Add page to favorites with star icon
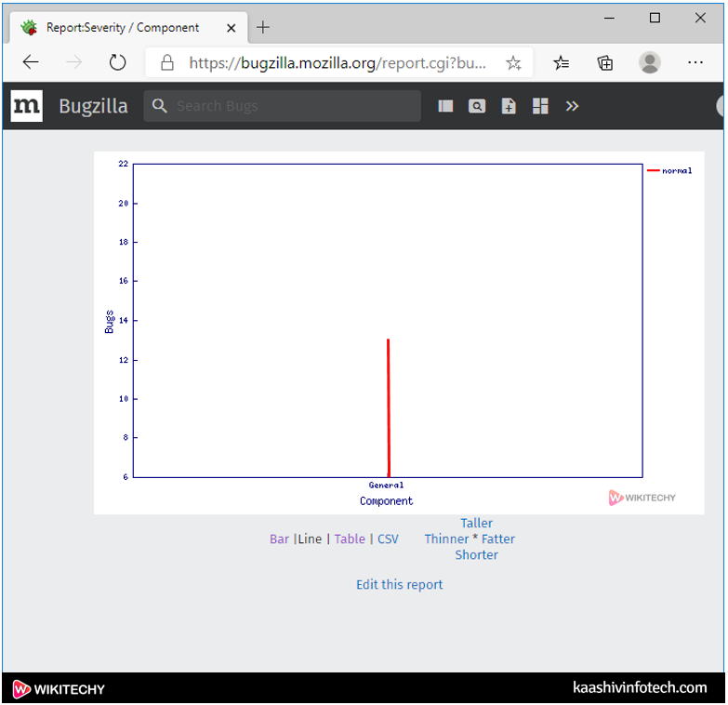Viewport: 728px width, 705px height. [513, 63]
